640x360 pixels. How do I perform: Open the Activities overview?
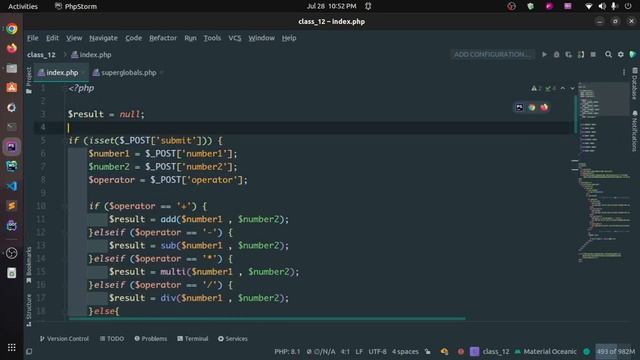coord(23,6)
